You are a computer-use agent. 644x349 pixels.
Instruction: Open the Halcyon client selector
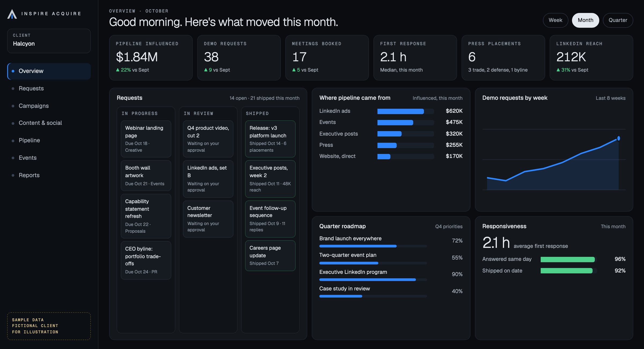coord(49,41)
